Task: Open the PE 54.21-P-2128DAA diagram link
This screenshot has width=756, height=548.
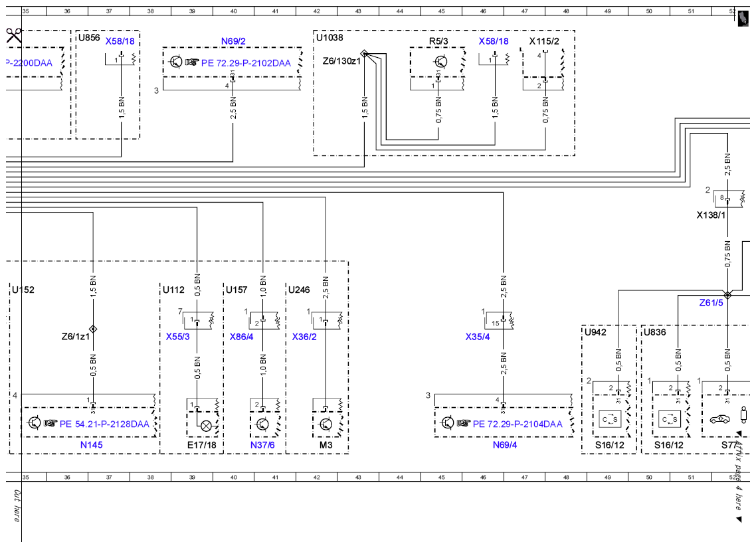Action: click(104, 424)
